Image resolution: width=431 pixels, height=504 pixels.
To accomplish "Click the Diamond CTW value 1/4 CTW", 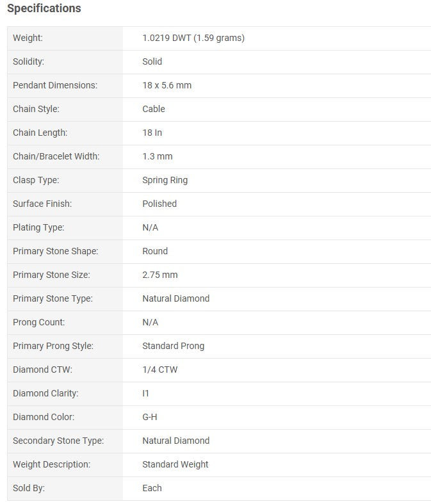I will (159, 370).
